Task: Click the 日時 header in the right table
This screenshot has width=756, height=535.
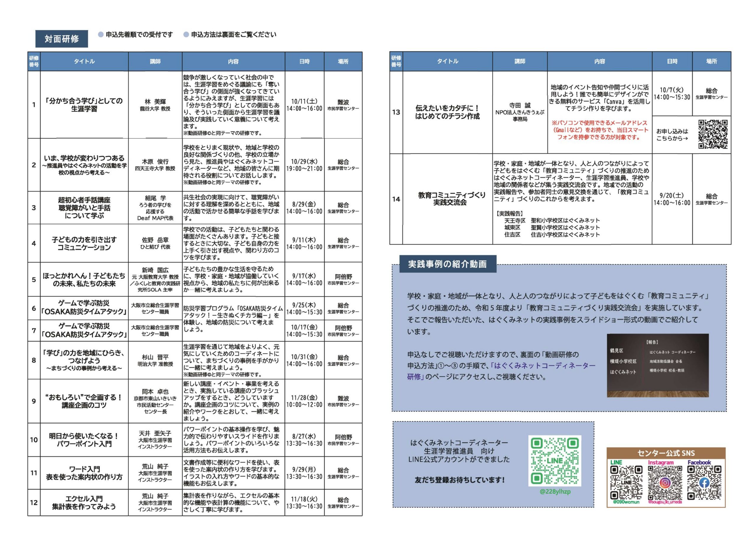Action: [x=672, y=61]
